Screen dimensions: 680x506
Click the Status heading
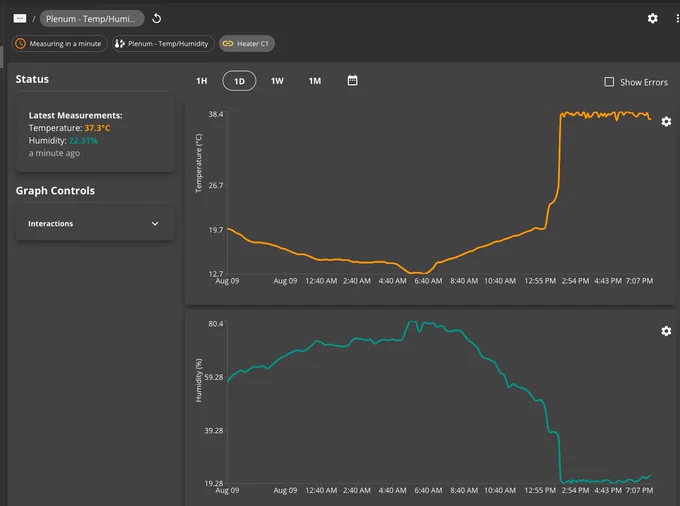click(32, 79)
